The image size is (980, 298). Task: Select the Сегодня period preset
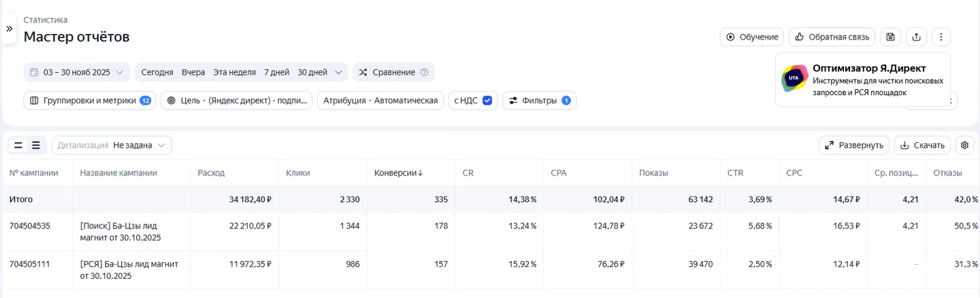pyautogui.click(x=157, y=72)
